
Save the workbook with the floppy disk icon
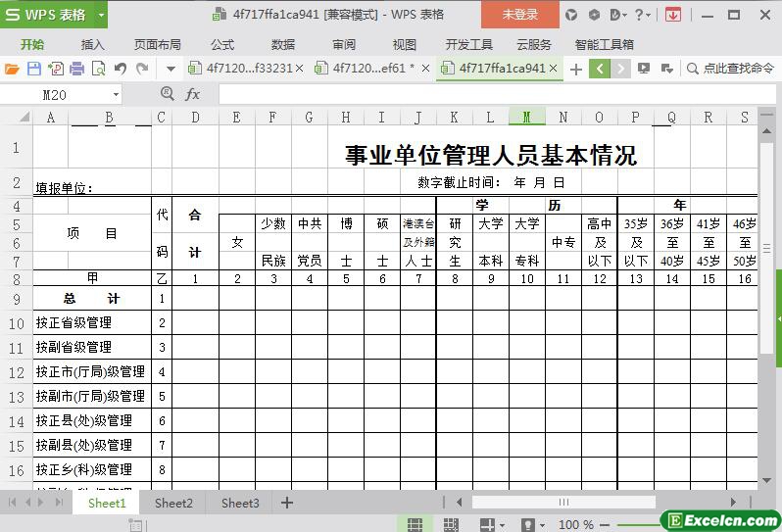34,69
